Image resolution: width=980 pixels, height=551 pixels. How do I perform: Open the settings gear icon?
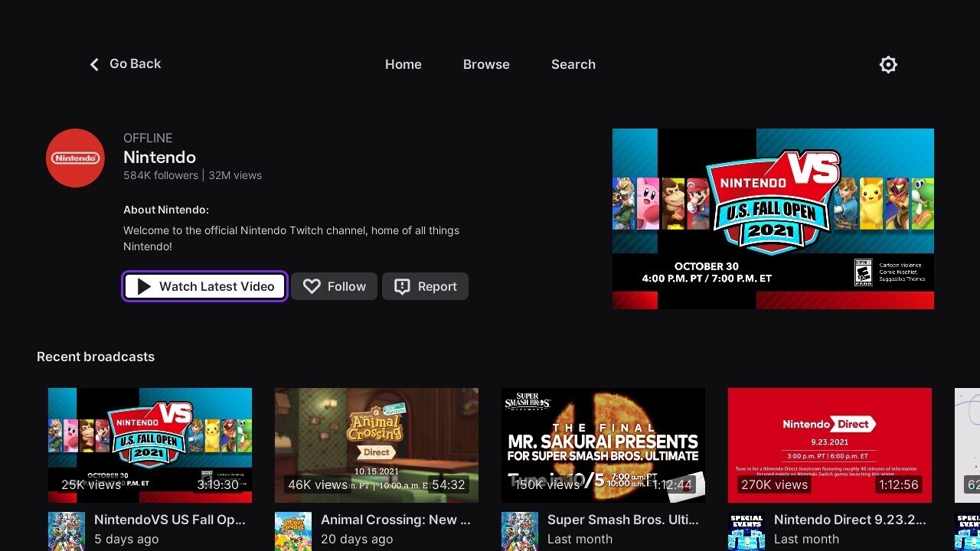887,64
